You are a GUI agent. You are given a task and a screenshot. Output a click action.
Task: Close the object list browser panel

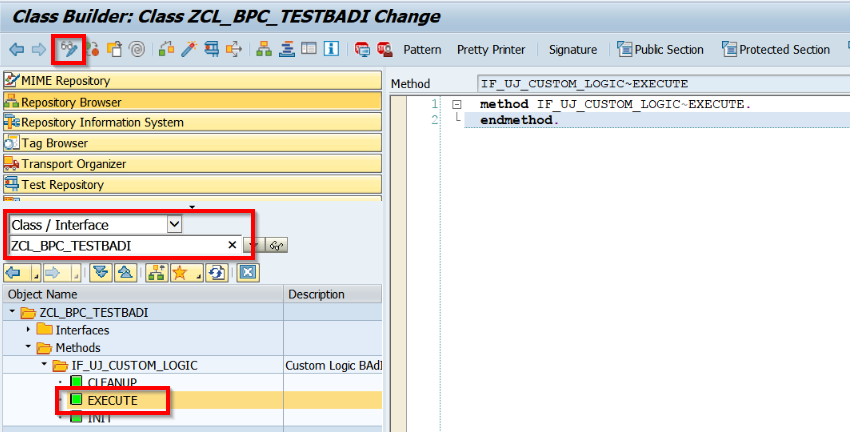click(248, 273)
